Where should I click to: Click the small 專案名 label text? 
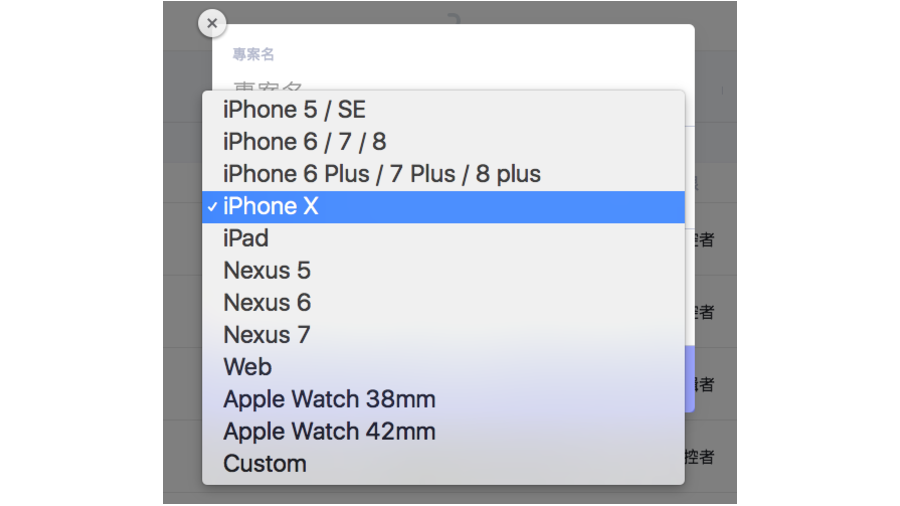click(253, 55)
